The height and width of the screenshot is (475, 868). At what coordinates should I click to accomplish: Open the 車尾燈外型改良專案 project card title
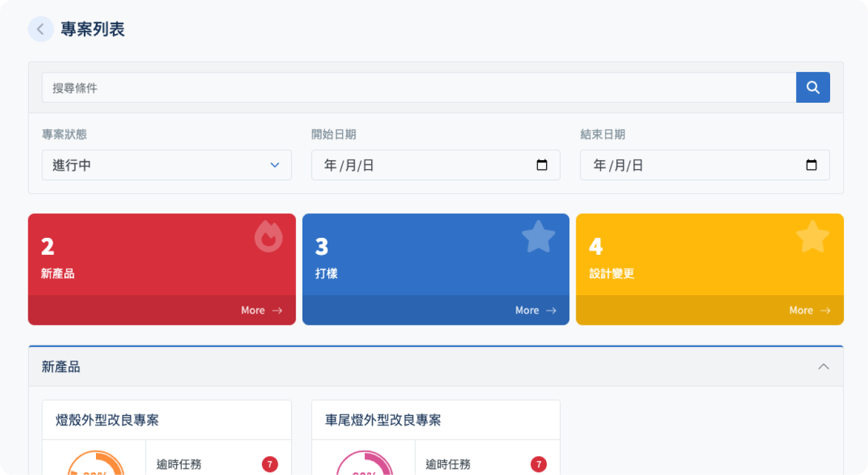383,420
